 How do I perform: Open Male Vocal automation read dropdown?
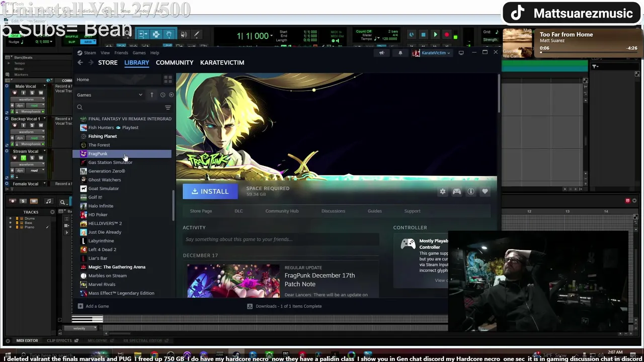tap(34, 105)
